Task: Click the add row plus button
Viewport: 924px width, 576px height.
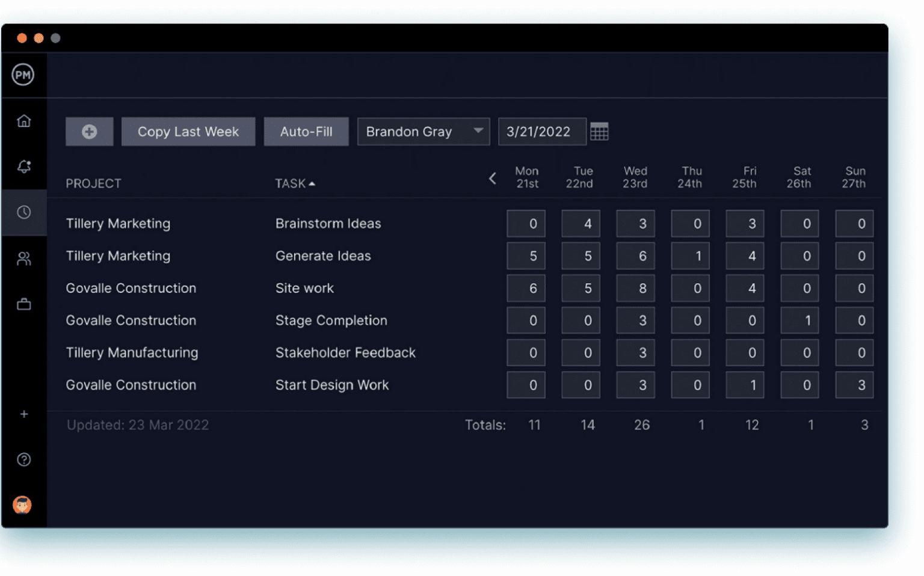Action: click(90, 132)
